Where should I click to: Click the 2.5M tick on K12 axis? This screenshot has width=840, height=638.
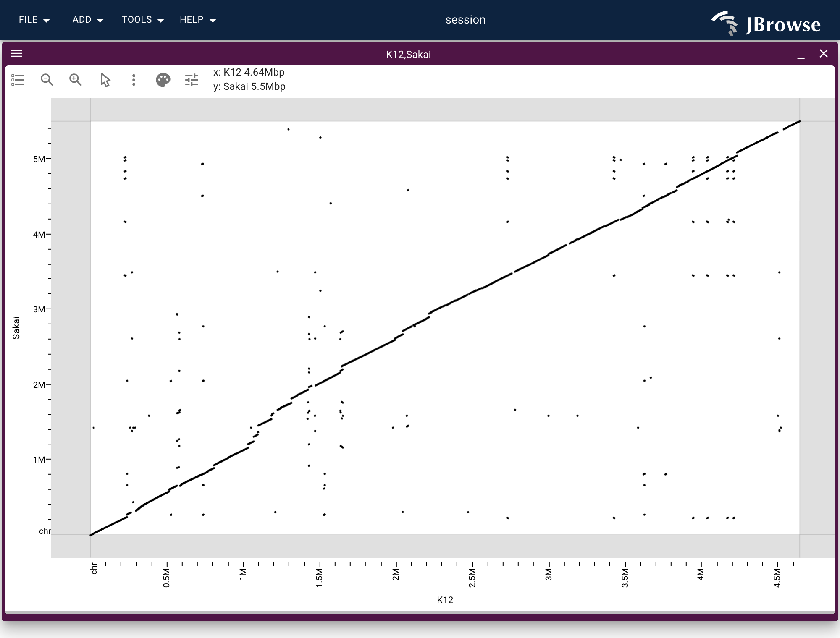pyautogui.click(x=472, y=578)
